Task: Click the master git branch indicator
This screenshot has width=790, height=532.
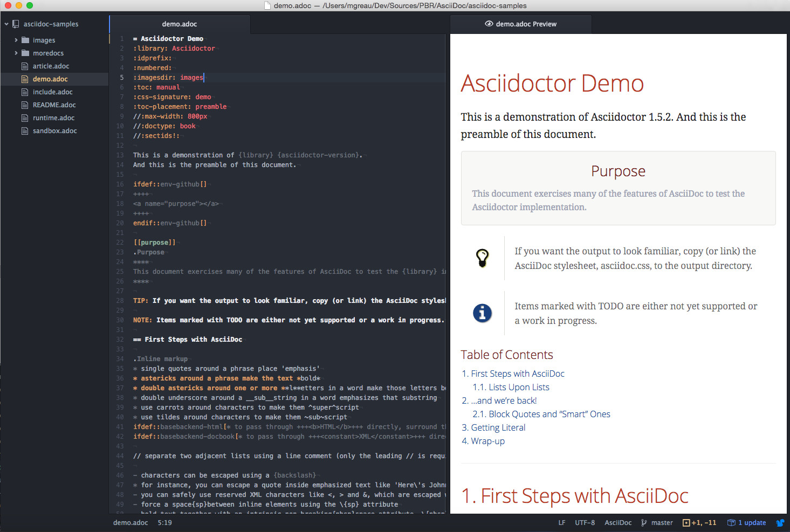Action: [x=662, y=522]
